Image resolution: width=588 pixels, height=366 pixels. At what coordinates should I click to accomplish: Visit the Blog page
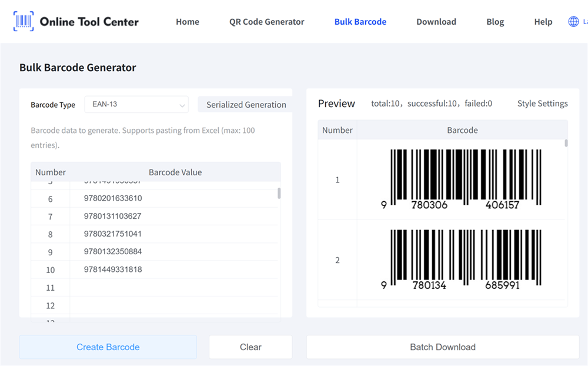pyautogui.click(x=495, y=21)
